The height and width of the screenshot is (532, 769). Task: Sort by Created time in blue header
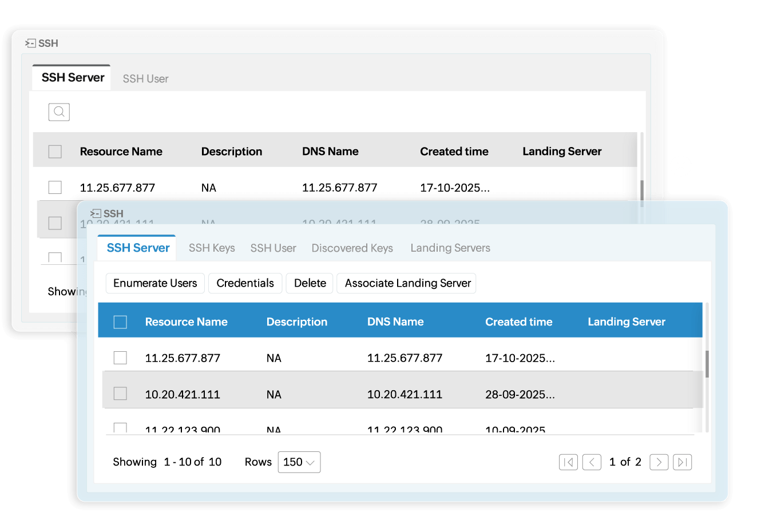coord(518,322)
